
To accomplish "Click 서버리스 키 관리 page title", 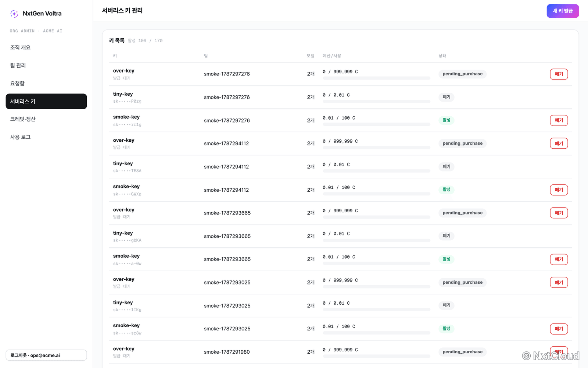I will 122,11.
